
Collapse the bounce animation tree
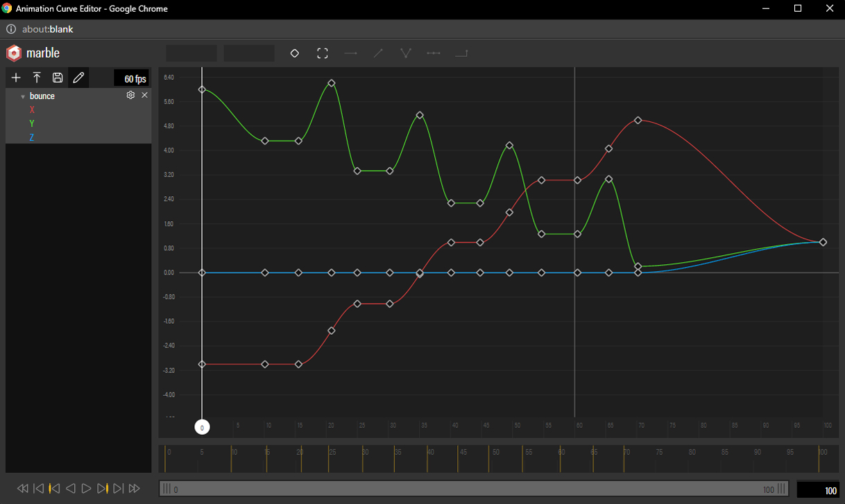click(23, 96)
